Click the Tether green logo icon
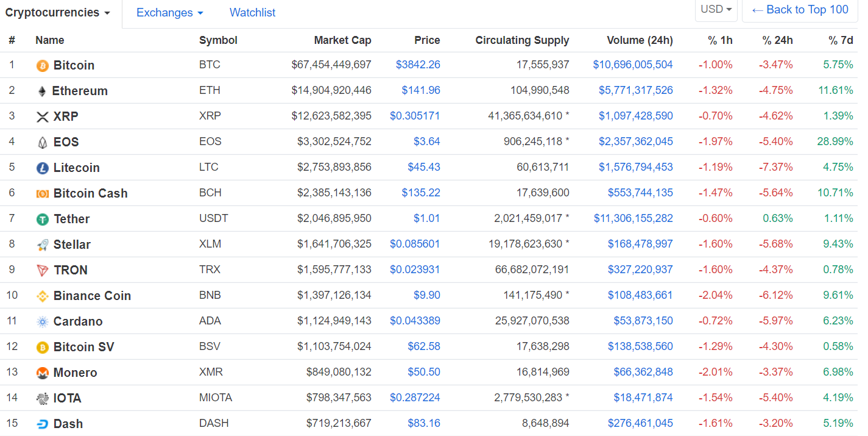Viewport: 868px width, 436px height. coord(43,220)
